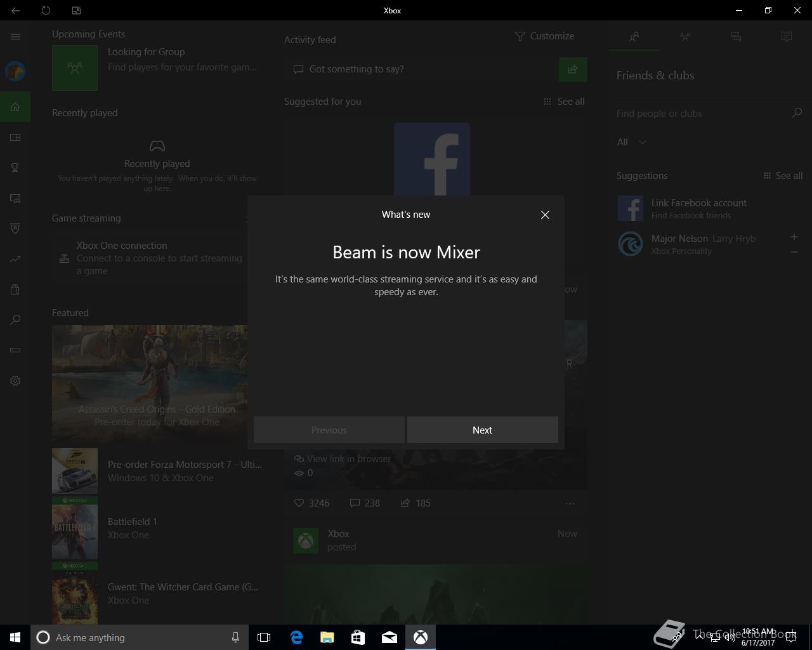The image size is (812, 650).
Task: Open Looking for Group tile
Action: pos(155,67)
